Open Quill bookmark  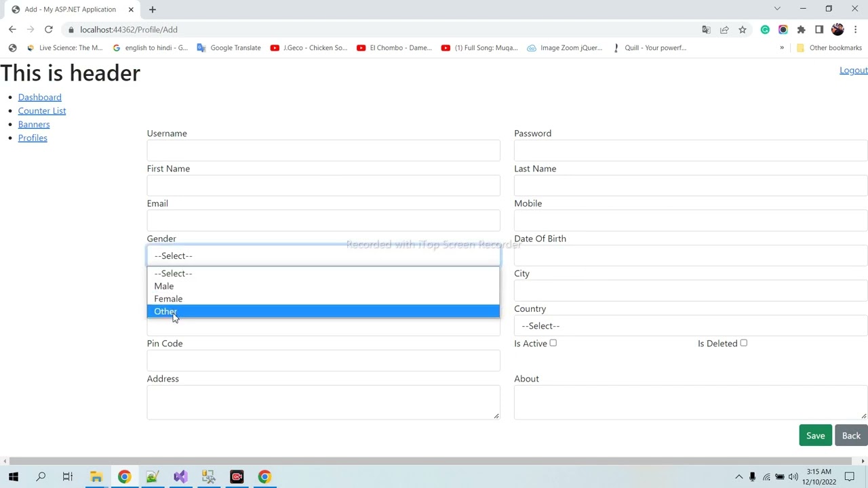point(649,48)
